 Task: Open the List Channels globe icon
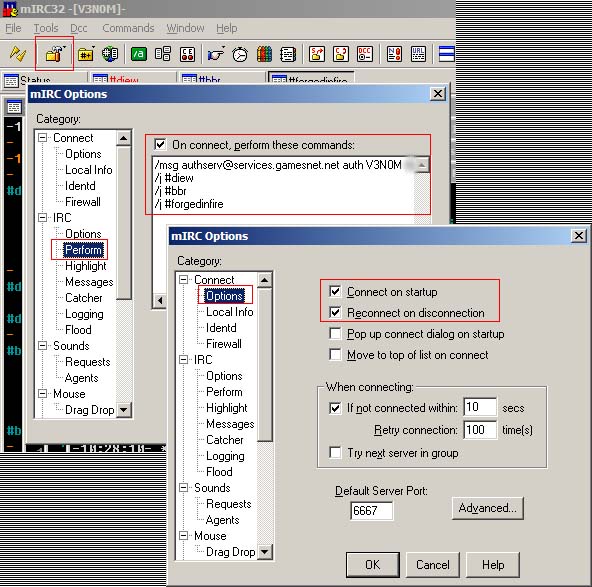tap(110, 54)
